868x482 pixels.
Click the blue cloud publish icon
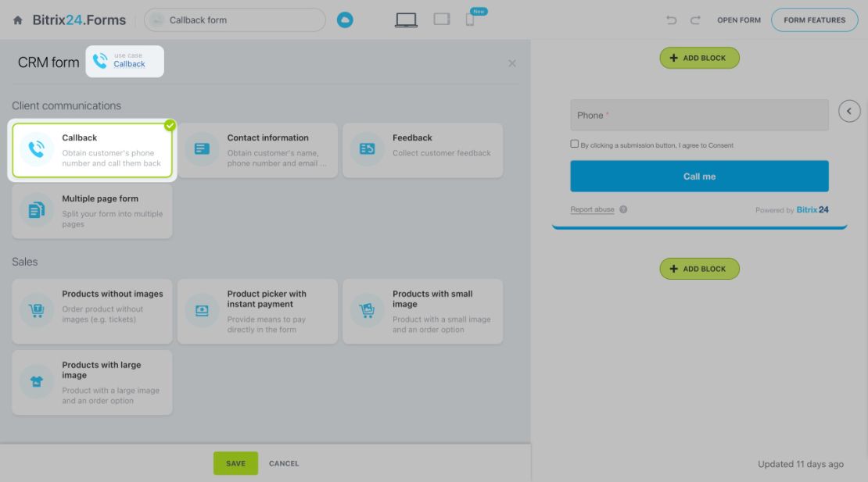[x=345, y=20]
